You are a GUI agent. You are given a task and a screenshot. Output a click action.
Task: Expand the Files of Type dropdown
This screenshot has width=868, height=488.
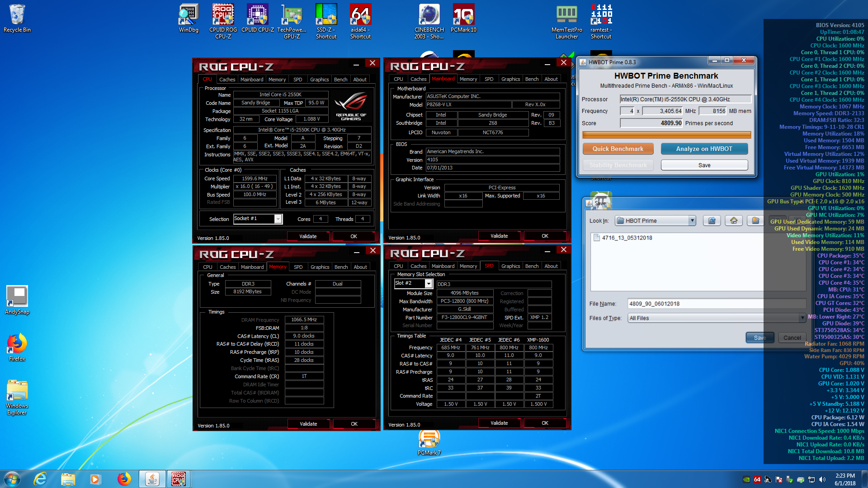tap(802, 318)
